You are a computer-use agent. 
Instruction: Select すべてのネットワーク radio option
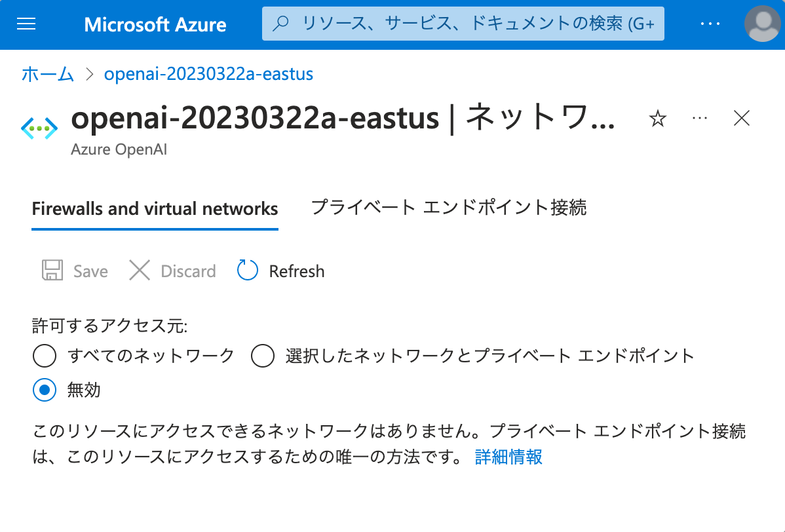point(44,356)
